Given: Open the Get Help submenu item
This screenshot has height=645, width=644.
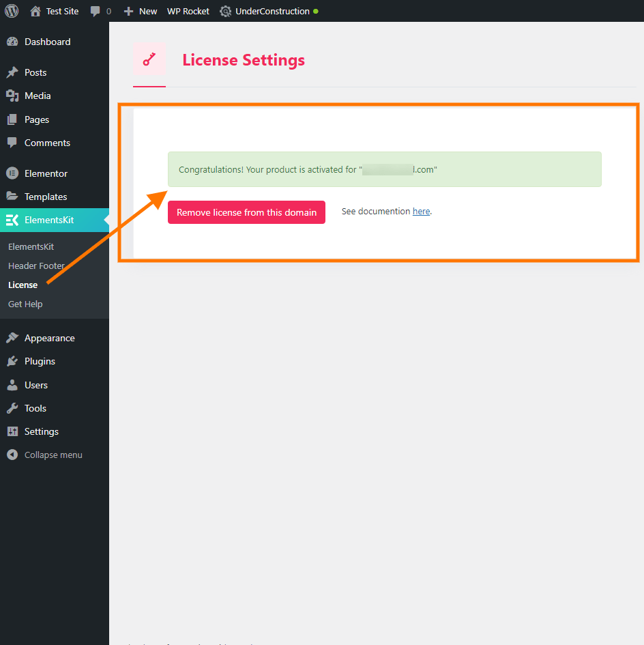Looking at the screenshot, I should [x=25, y=304].
